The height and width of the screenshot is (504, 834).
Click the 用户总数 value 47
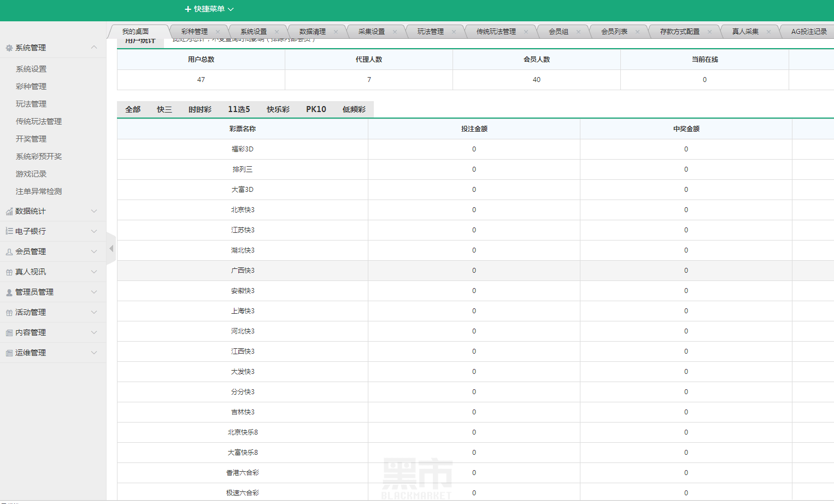pos(201,80)
